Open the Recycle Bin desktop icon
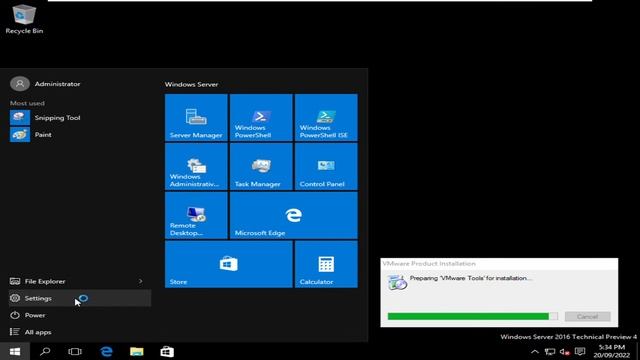 [24, 19]
